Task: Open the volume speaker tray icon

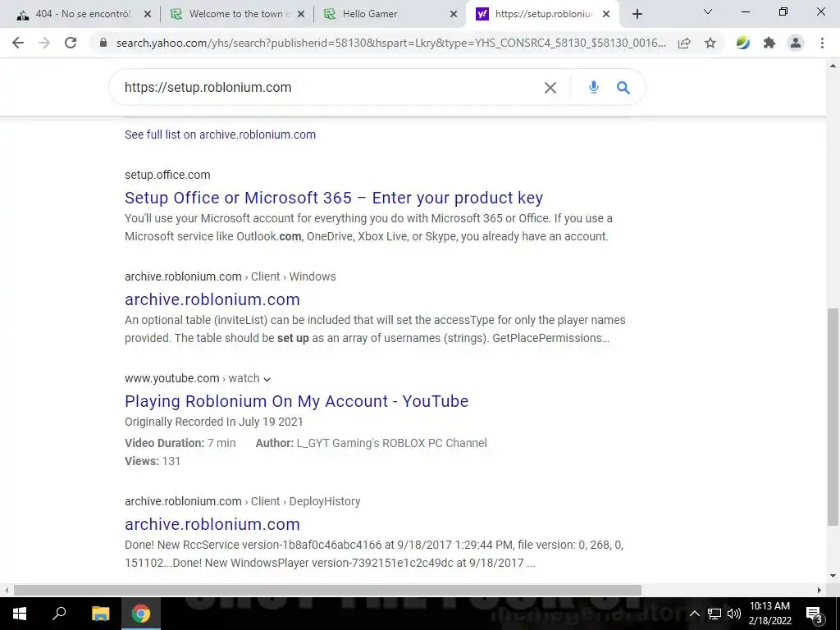Action: [x=734, y=614]
